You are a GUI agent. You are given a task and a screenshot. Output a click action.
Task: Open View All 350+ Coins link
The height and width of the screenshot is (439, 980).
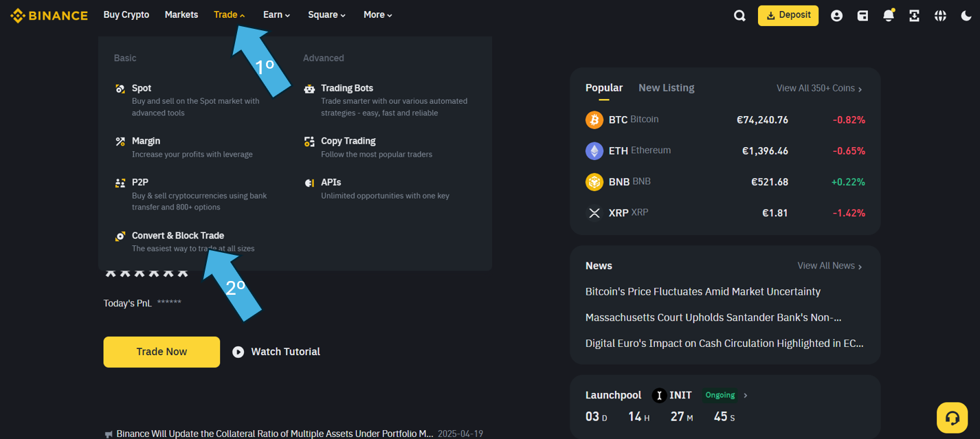[818, 89]
